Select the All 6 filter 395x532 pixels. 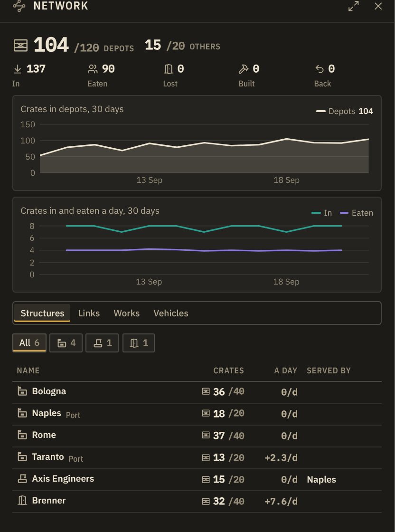pos(29,342)
